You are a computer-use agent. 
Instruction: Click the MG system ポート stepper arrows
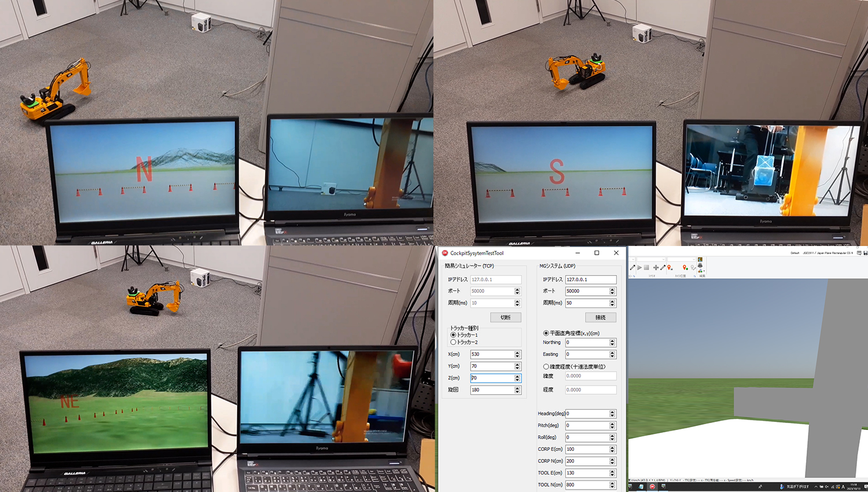pyautogui.click(x=612, y=291)
